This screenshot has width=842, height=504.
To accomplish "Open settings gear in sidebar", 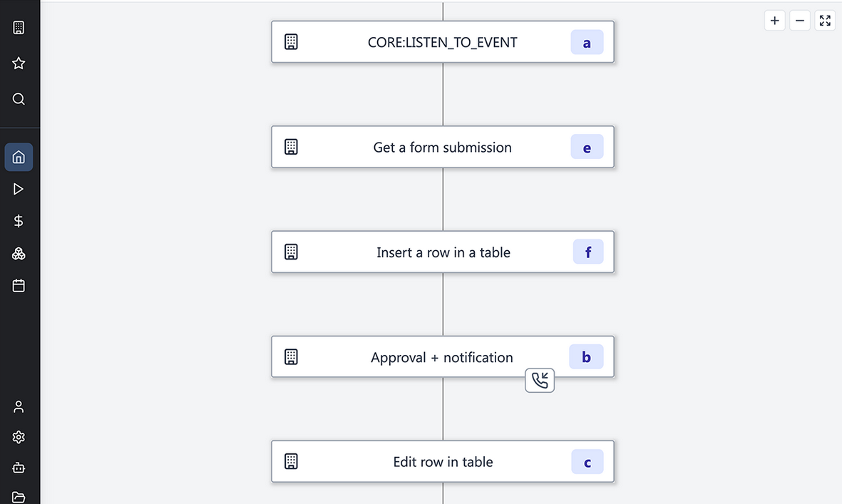I will (19, 437).
